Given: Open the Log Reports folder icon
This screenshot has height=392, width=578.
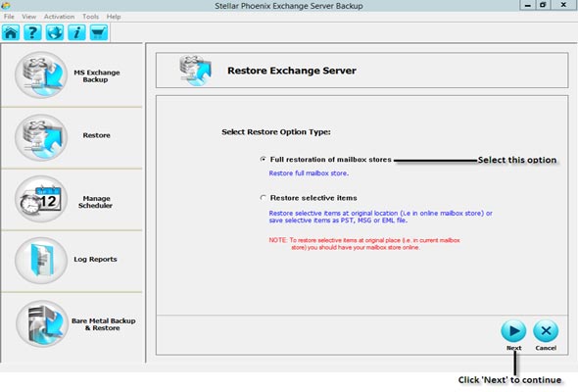Looking at the screenshot, I should [x=41, y=261].
